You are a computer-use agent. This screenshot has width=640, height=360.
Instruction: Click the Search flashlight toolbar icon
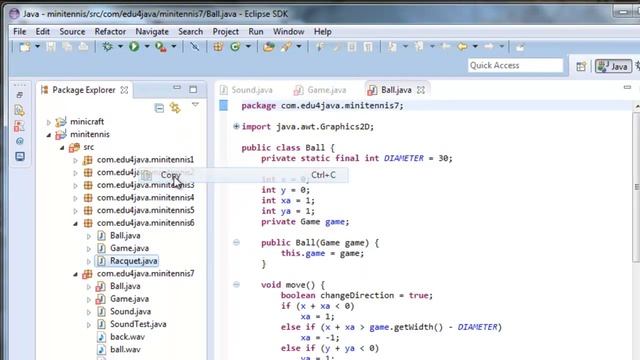click(x=286, y=47)
